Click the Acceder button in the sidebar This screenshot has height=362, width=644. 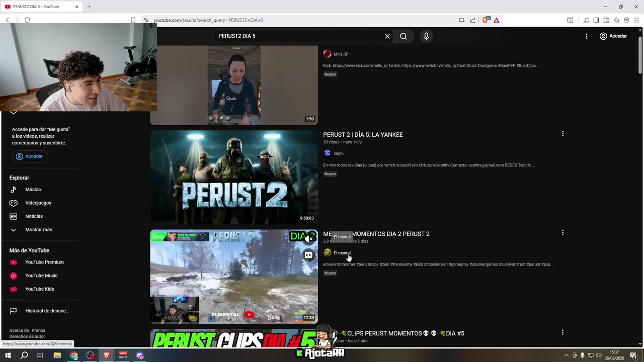pyautogui.click(x=30, y=156)
